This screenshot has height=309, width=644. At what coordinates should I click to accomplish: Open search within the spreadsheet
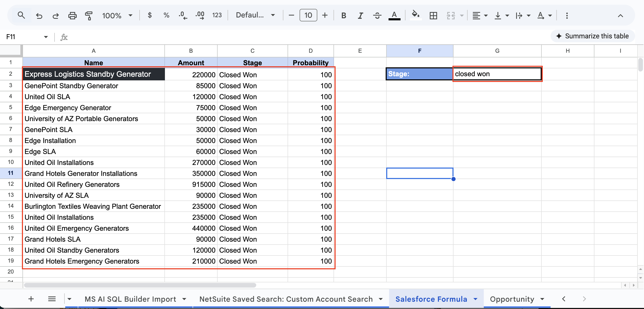[x=21, y=15]
